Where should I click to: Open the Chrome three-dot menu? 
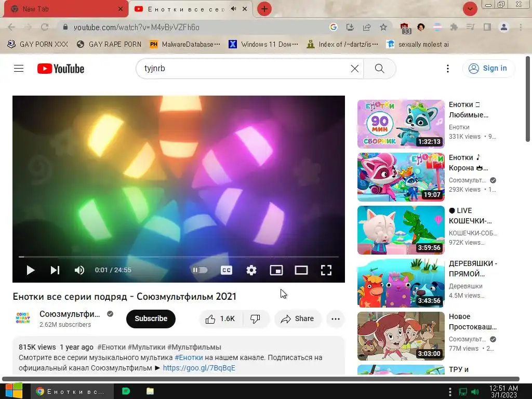pos(521,27)
